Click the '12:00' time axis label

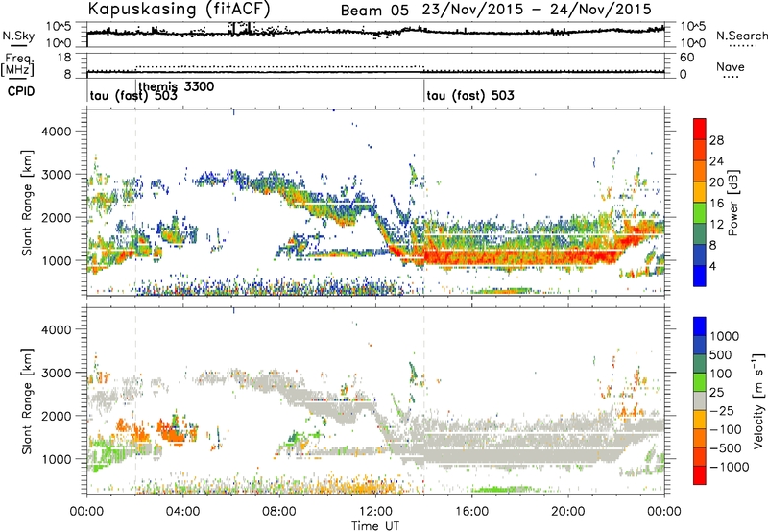(x=375, y=512)
